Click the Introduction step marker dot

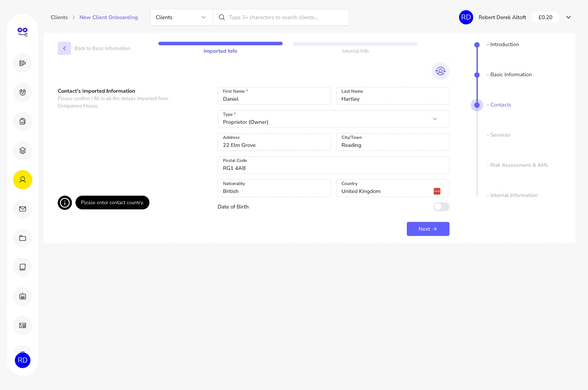click(x=477, y=44)
